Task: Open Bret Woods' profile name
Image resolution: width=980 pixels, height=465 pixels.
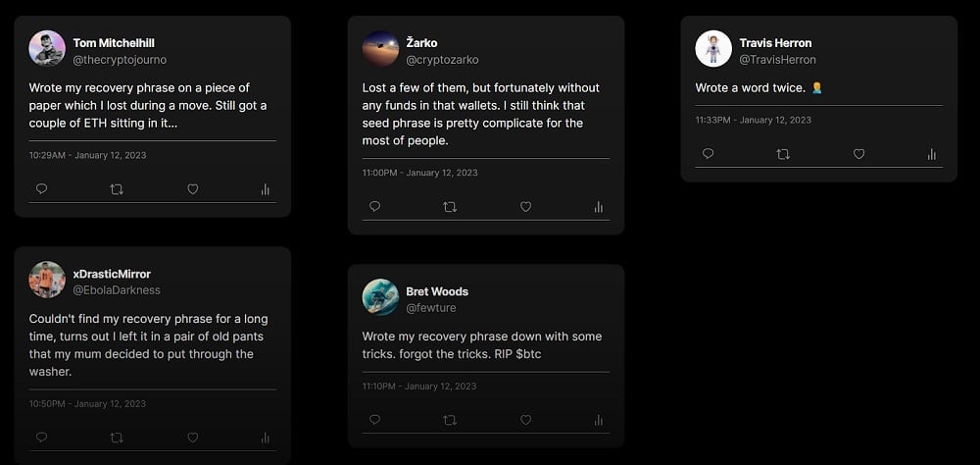Action: 437,291
